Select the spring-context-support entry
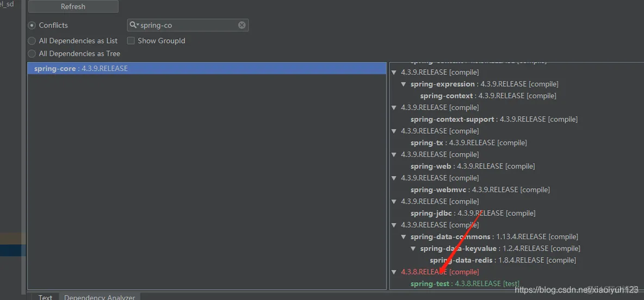Viewport: 644px width, 300px height. click(494, 120)
